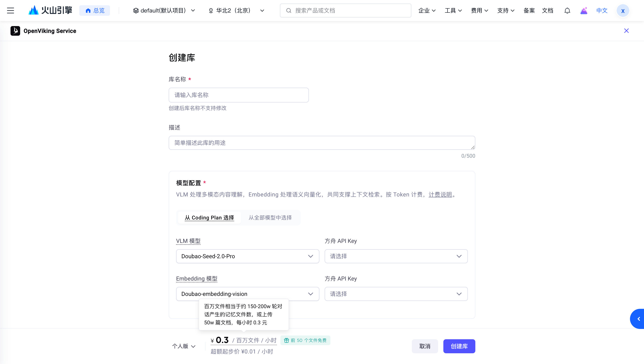This screenshot has height=364, width=644.
Task: Click the ¥0.3 / 百万文件 / 小时 price
Action: click(244, 340)
